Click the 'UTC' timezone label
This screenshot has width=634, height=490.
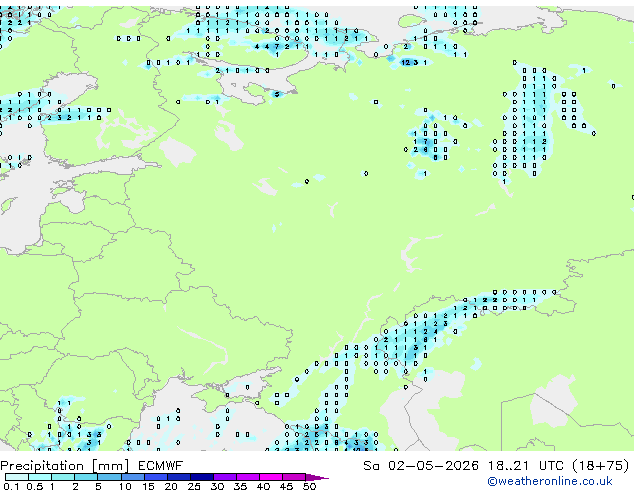551,466
